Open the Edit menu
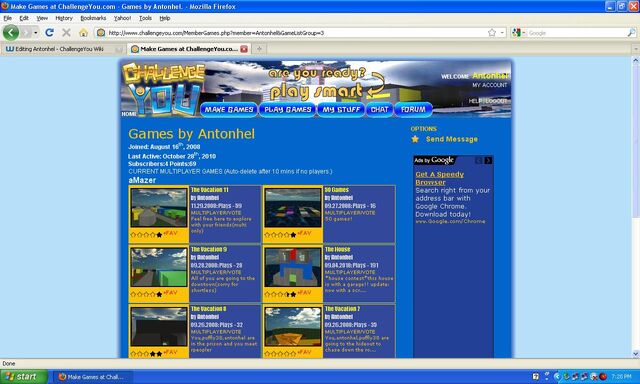Image resolution: width=640 pixels, height=384 pixels. (24, 18)
